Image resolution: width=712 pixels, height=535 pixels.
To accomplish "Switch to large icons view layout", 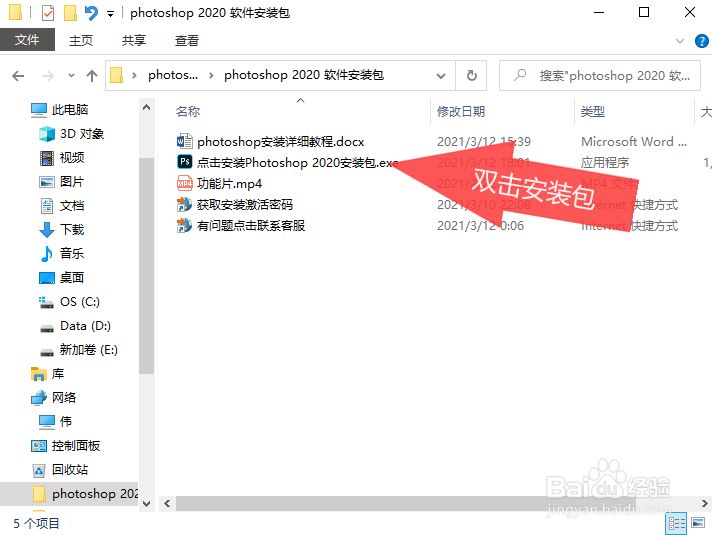I will click(698, 524).
